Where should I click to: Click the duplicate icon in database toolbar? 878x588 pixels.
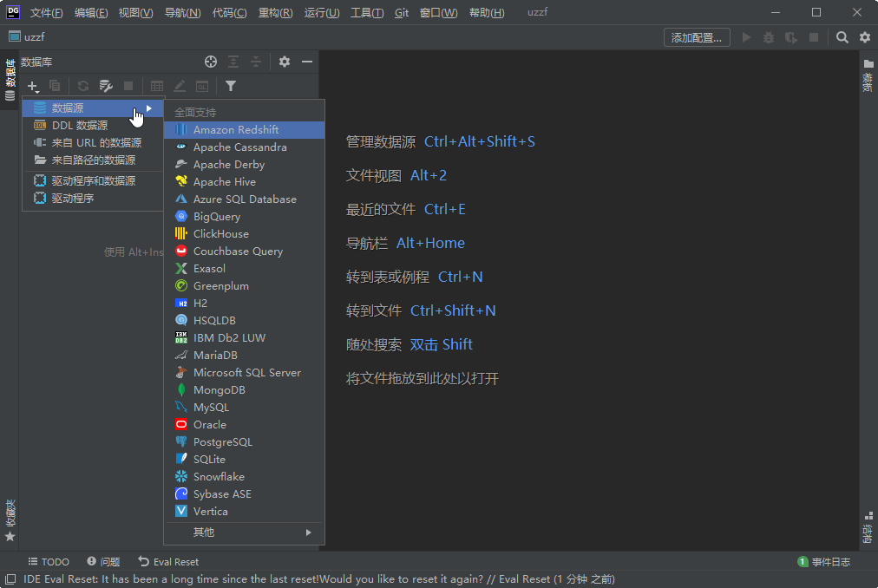pyautogui.click(x=55, y=86)
